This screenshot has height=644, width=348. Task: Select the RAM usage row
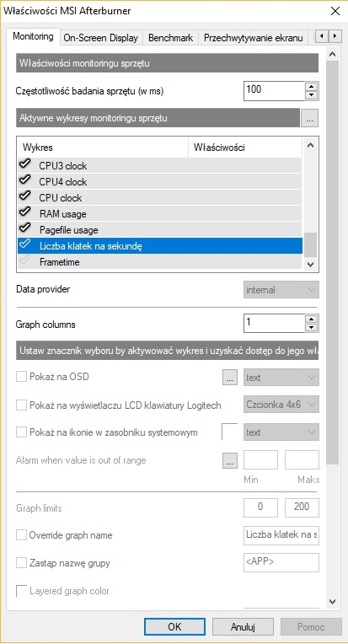pyautogui.click(x=159, y=213)
